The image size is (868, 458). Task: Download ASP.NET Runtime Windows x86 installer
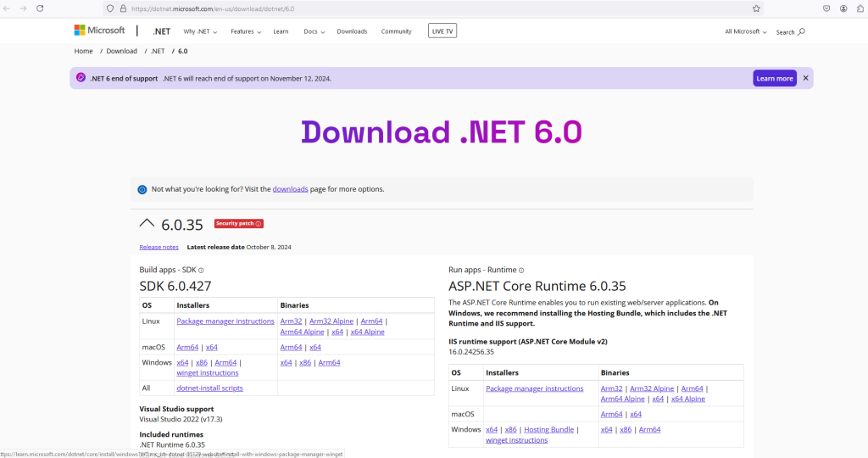coord(511,430)
